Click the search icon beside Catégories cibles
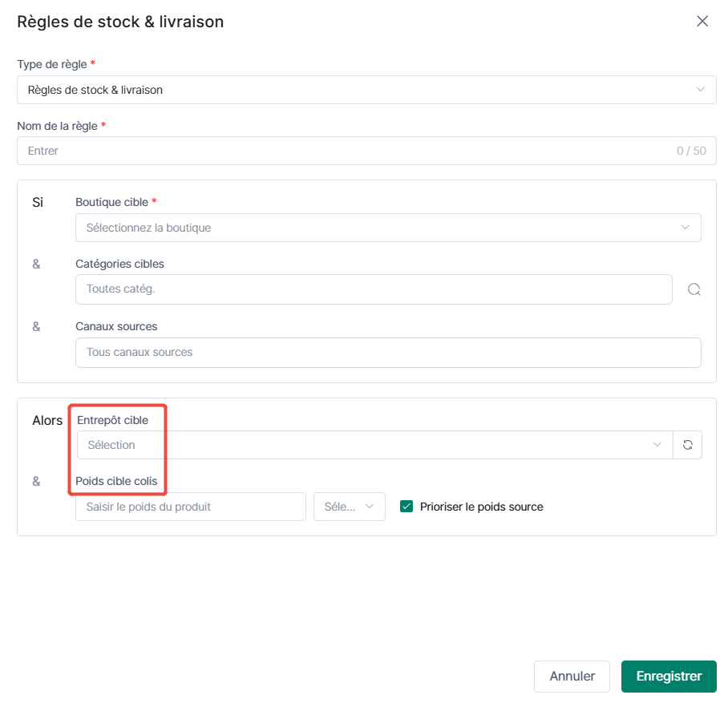 tap(694, 289)
